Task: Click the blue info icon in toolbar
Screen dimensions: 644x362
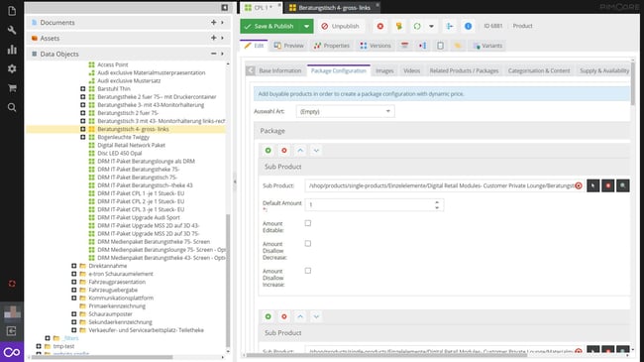Action: coord(468,26)
